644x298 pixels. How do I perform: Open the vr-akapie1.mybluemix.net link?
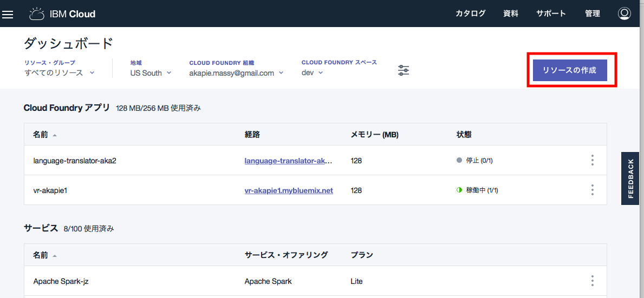[x=289, y=190]
